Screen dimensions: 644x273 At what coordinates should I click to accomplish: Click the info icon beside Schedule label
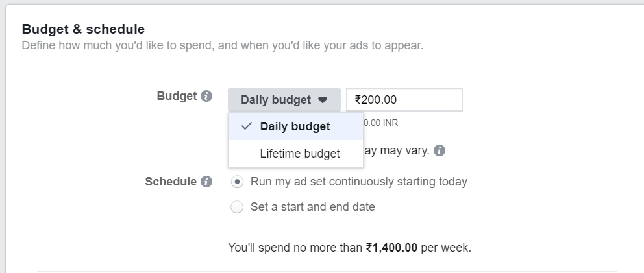pos(206,182)
